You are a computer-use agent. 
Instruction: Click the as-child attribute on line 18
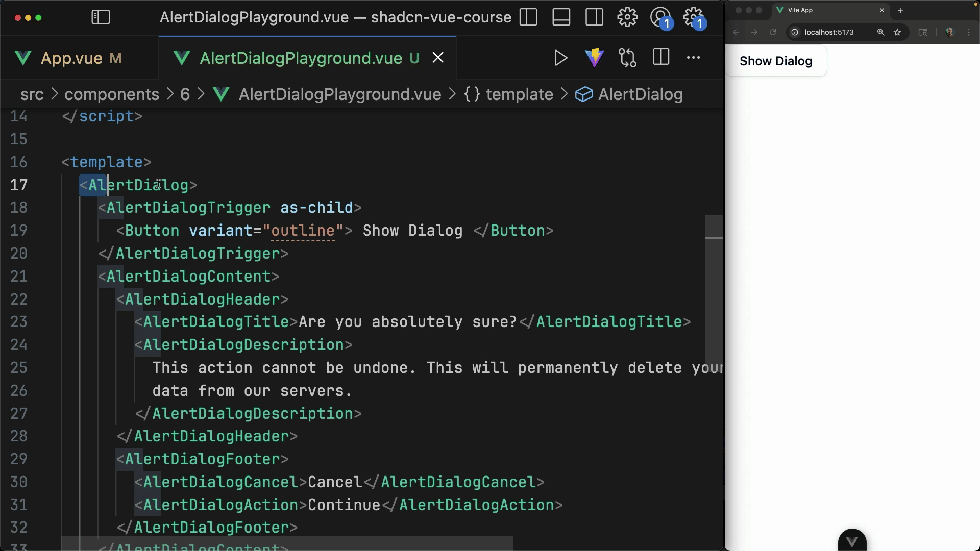click(316, 208)
